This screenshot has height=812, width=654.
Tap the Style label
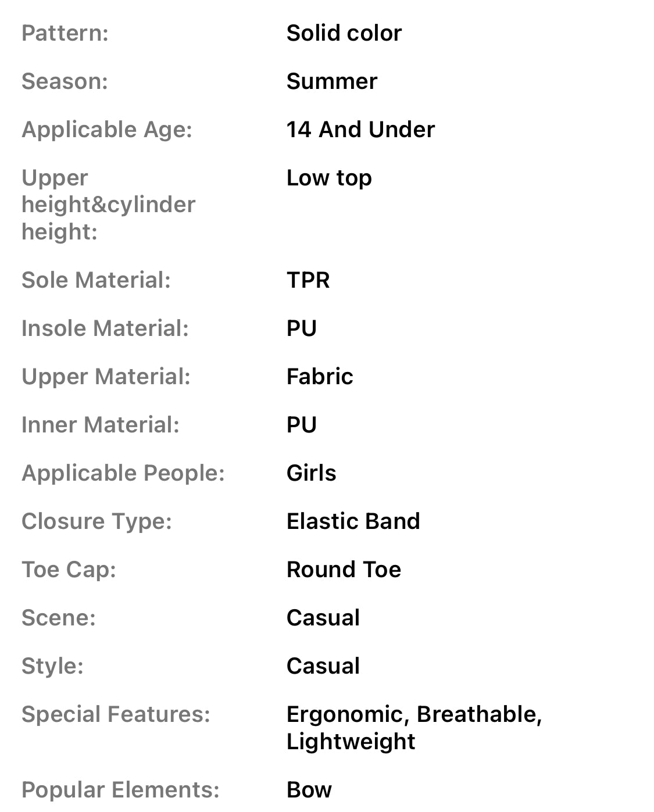52,666
